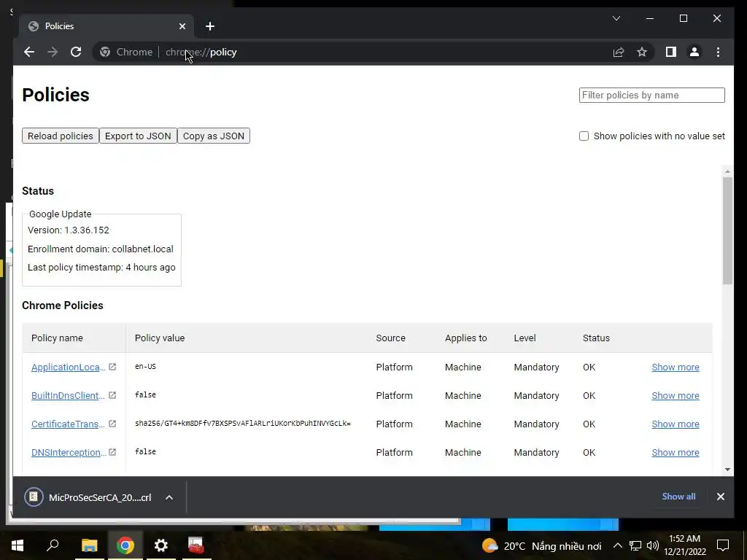Open the side panel icon
Screen dimensions: 747x560
point(671,52)
